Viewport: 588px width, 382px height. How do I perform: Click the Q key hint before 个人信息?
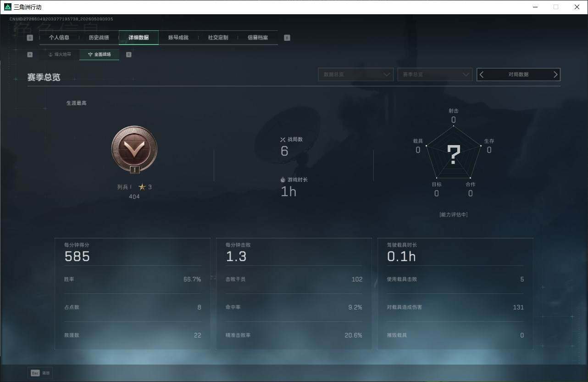click(30, 38)
